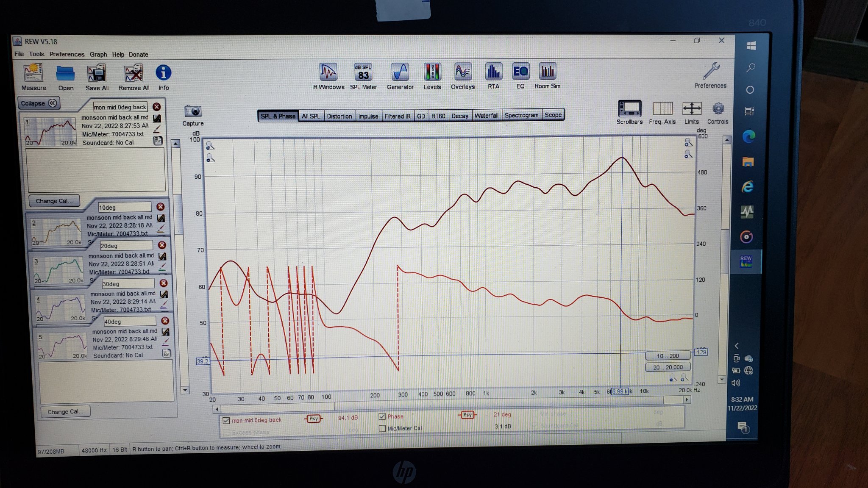Set frequency range to 10 .. 200
This screenshot has width=868, height=488.
point(668,356)
